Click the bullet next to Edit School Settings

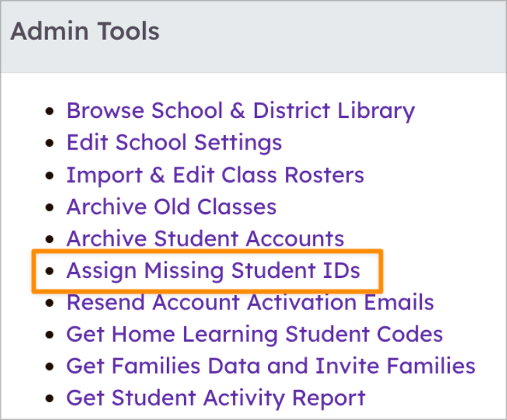coord(48,143)
